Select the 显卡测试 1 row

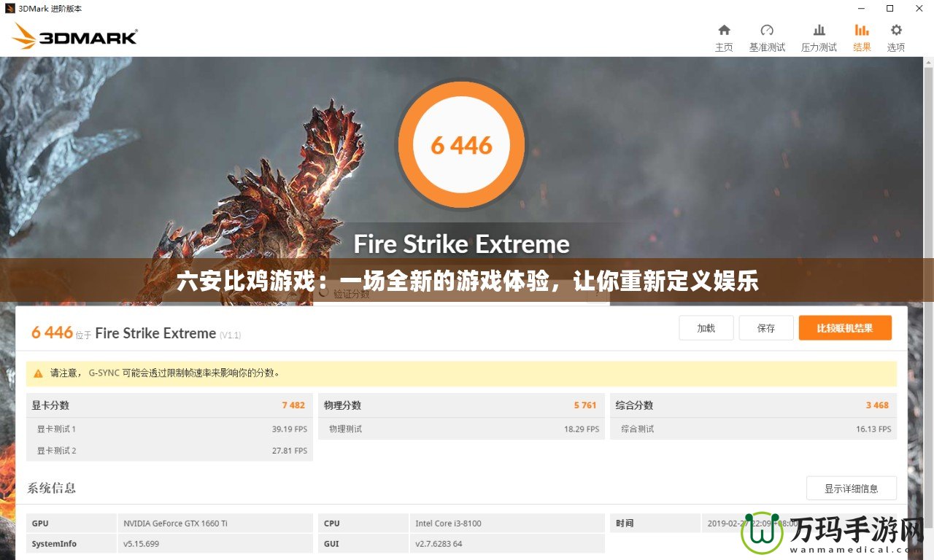[169, 429]
